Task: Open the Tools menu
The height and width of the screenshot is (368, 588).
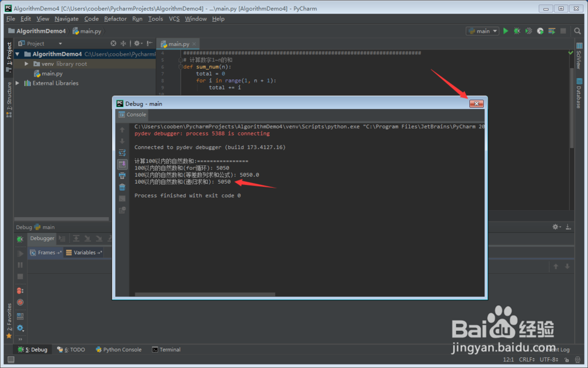Action: (x=155, y=19)
